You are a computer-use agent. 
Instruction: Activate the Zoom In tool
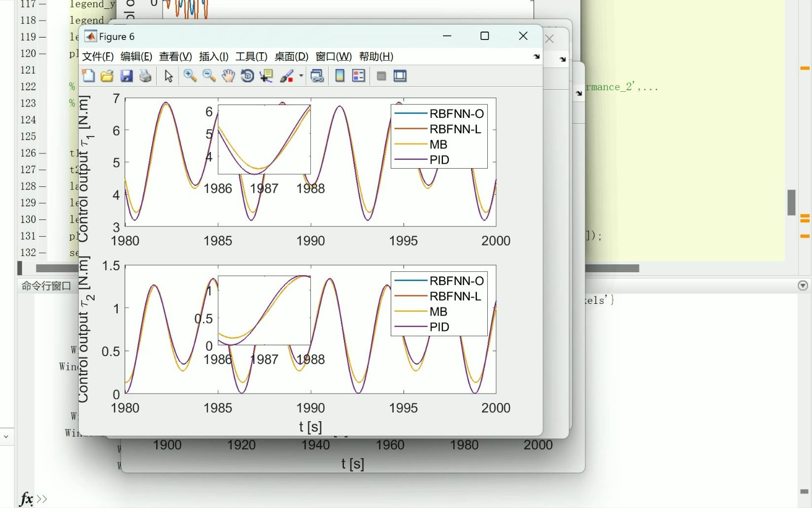[x=190, y=76]
